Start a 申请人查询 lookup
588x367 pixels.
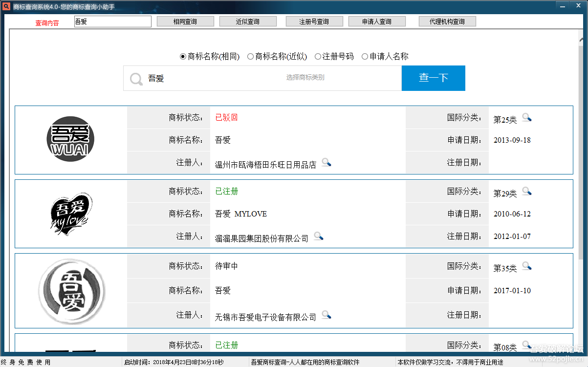pos(377,22)
